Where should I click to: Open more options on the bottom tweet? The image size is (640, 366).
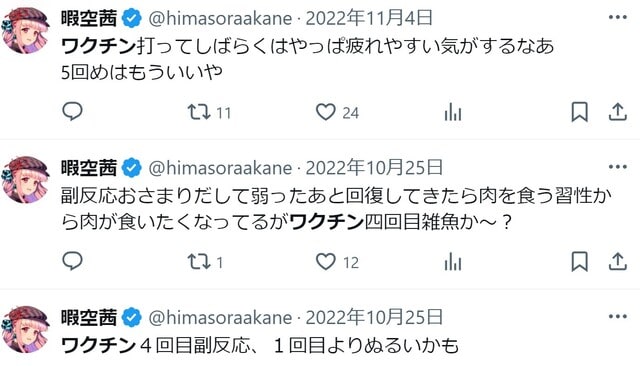pos(618,317)
